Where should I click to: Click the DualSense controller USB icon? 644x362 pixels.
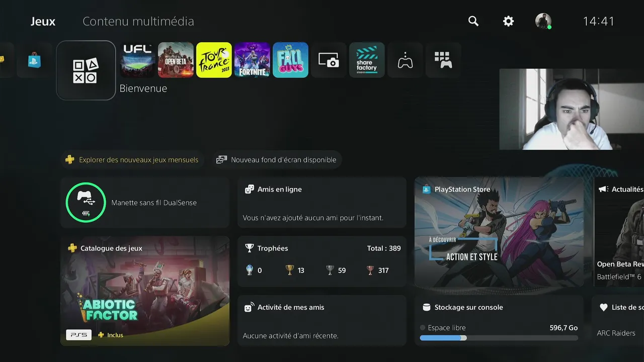tap(86, 202)
